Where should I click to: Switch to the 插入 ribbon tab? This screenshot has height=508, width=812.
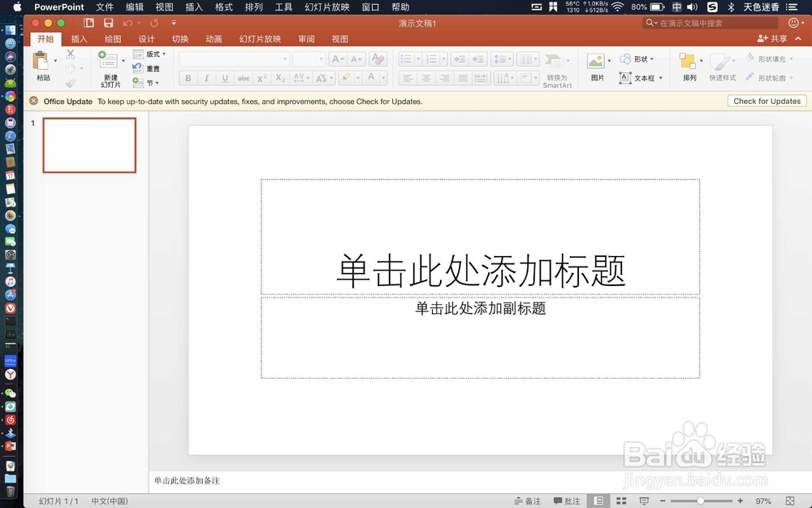click(79, 38)
